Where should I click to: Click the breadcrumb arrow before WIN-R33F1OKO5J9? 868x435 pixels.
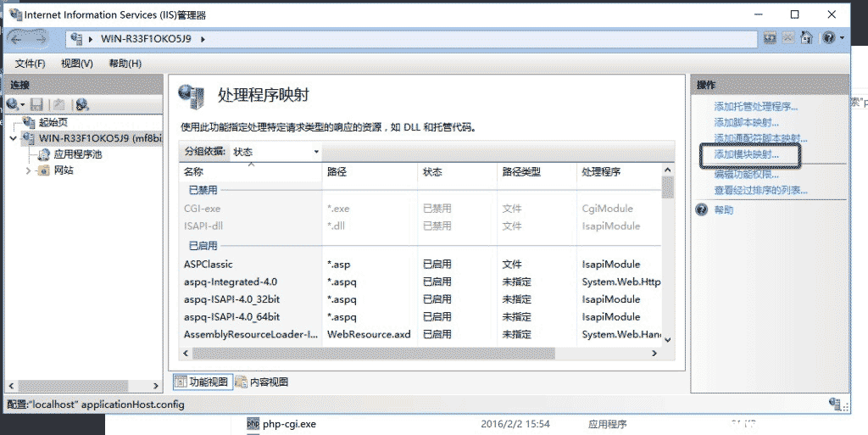[x=91, y=39]
